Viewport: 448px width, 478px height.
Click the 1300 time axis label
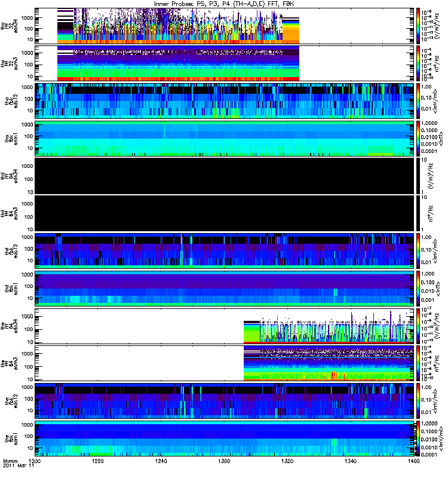(x=224, y=461)
